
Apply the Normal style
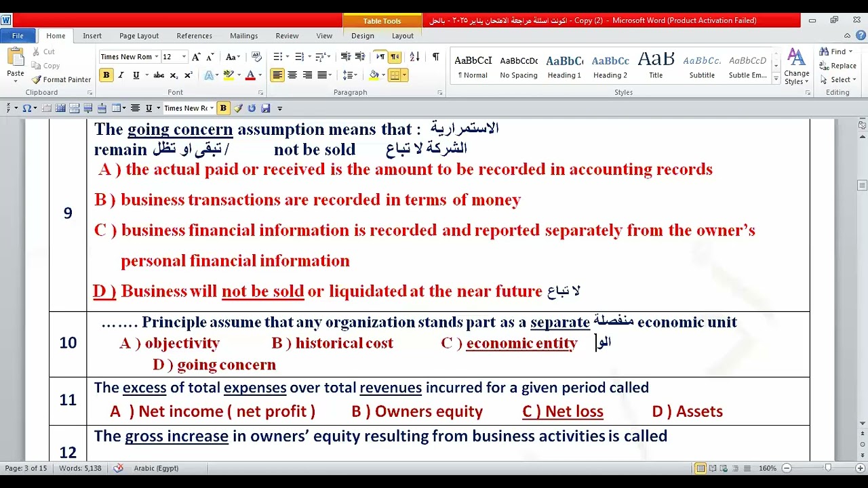[x=473, y=66]
